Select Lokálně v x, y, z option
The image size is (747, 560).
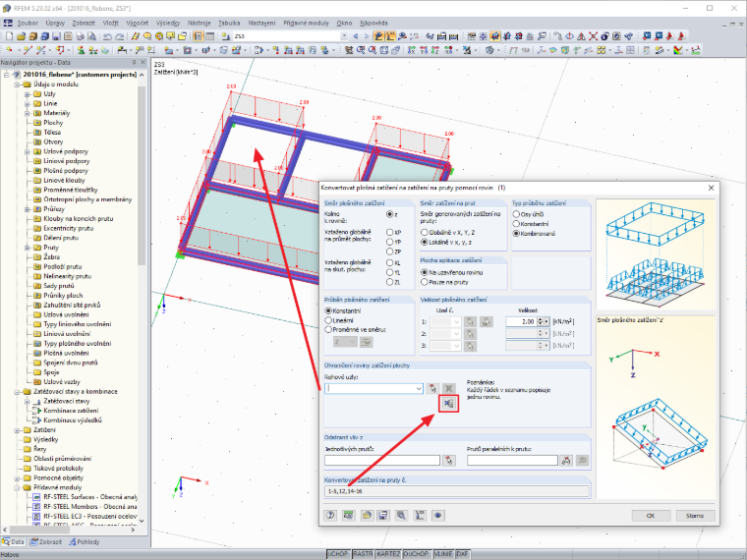click(x=424, y=242)
